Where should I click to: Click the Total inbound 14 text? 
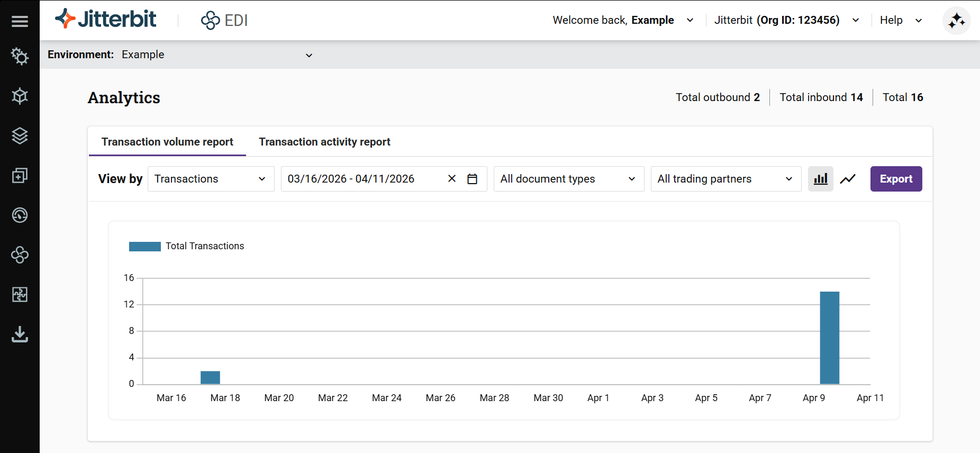(x=821, y=97)
